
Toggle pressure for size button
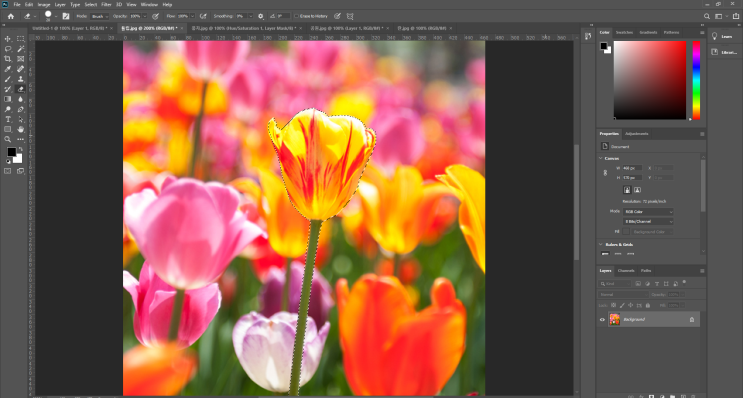[x=337, y=16]
